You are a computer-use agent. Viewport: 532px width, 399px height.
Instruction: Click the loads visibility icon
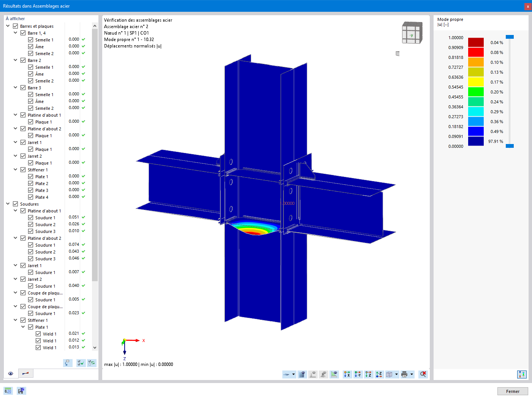click(313, 374)
